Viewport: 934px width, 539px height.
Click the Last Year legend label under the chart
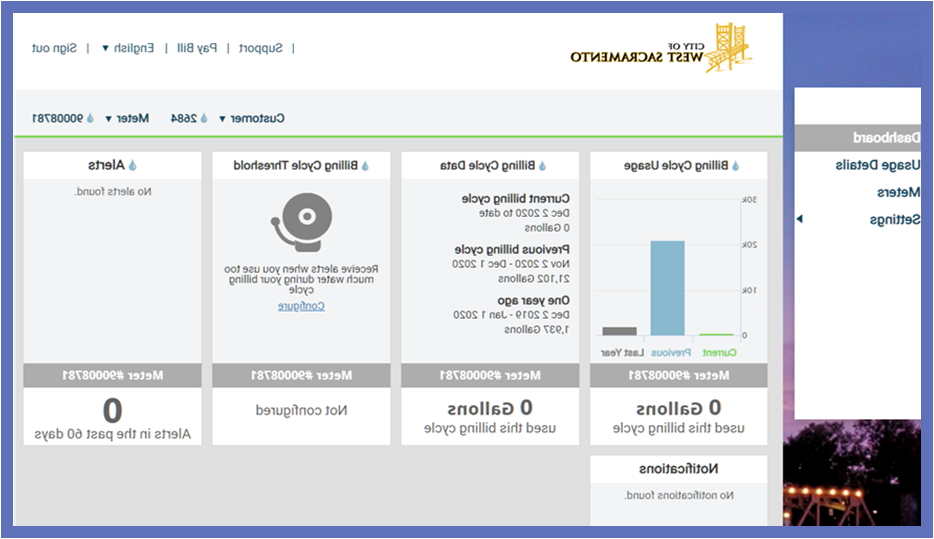[622, 353]
